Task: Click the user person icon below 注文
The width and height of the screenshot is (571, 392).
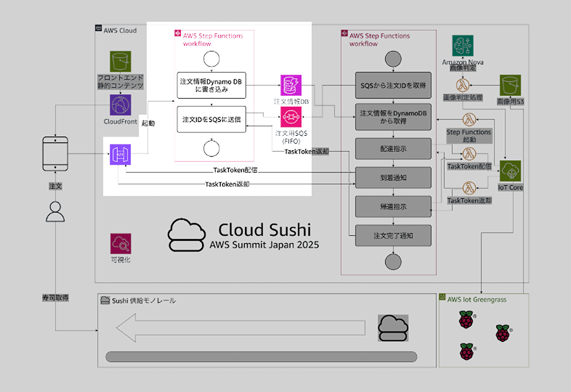Action: (x=55, y=211)
